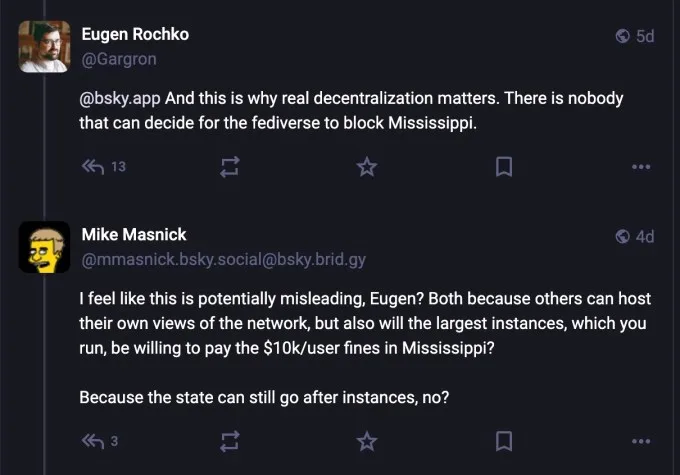
Task: Click the globe visibility icon beside 5d
Action: [x=623, y=36]
